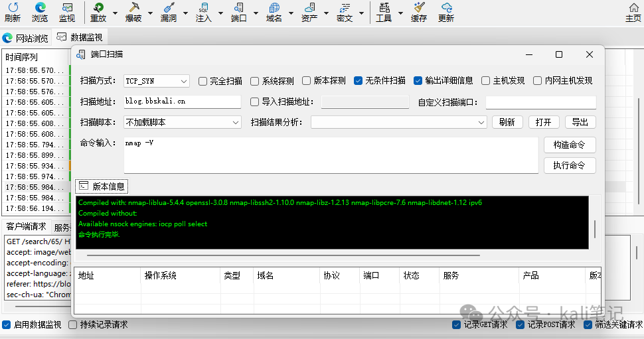The image size is (644, 339).
Task: Select the 版本信息 output tab
Action: pos(102,186)
